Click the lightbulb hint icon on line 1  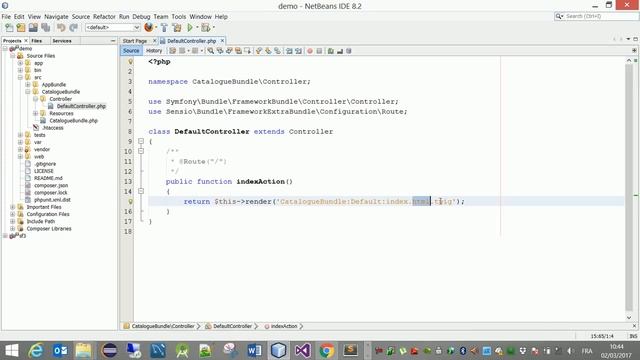point(131,62)
